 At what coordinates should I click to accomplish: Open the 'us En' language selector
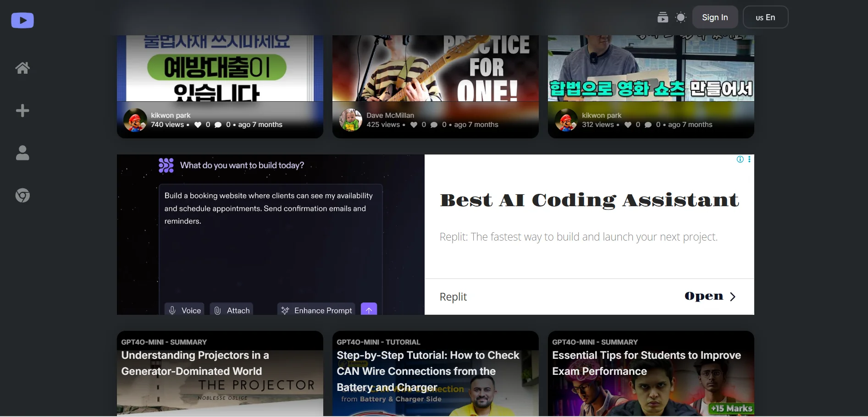coord(765,17)
